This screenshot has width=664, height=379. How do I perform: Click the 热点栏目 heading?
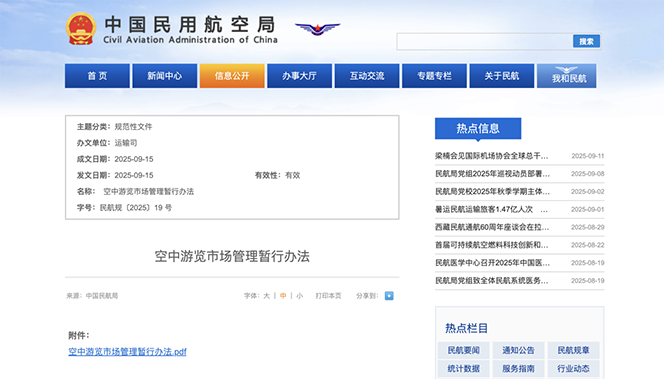466,328
